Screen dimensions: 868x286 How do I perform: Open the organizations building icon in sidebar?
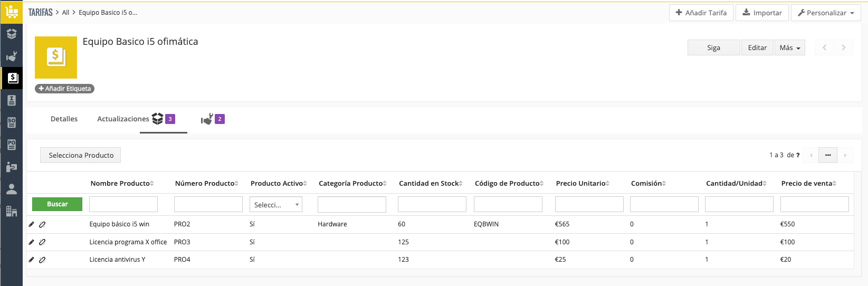tap(11, 211)
